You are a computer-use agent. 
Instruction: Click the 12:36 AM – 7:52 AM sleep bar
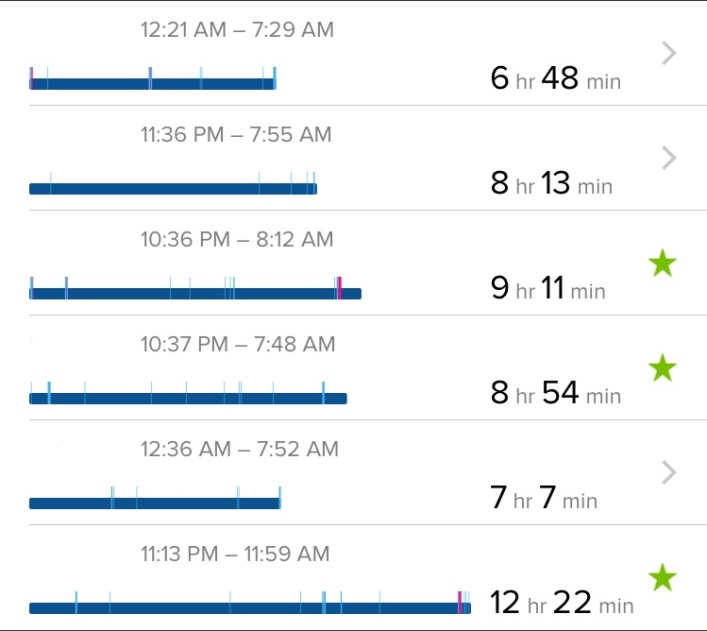155,497
